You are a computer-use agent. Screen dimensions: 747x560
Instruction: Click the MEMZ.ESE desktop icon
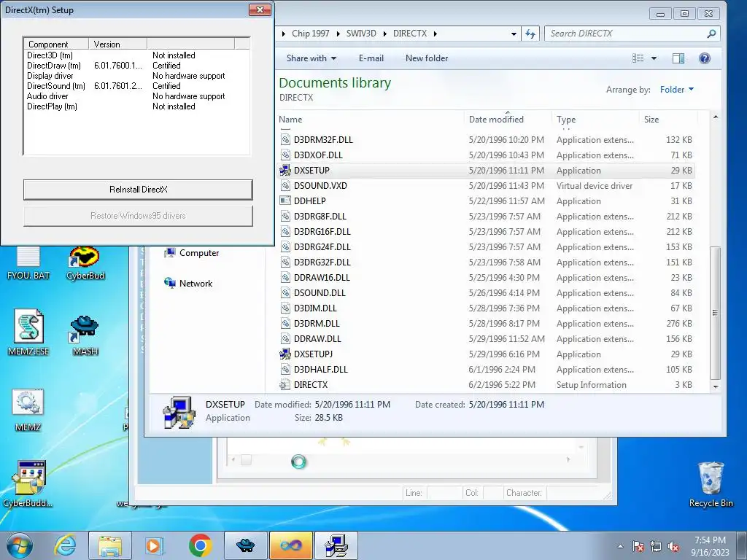(x=28, y=332)
